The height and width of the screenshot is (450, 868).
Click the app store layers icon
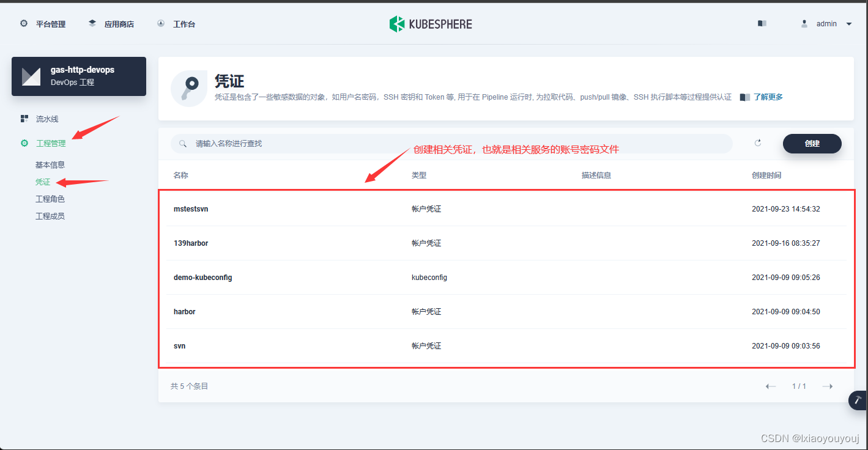pyautogui.click(x=92, y=24)
